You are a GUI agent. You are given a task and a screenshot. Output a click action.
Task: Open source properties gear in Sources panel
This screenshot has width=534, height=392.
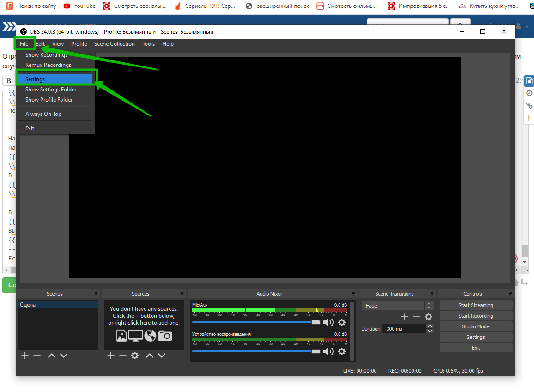pos(135,356)
